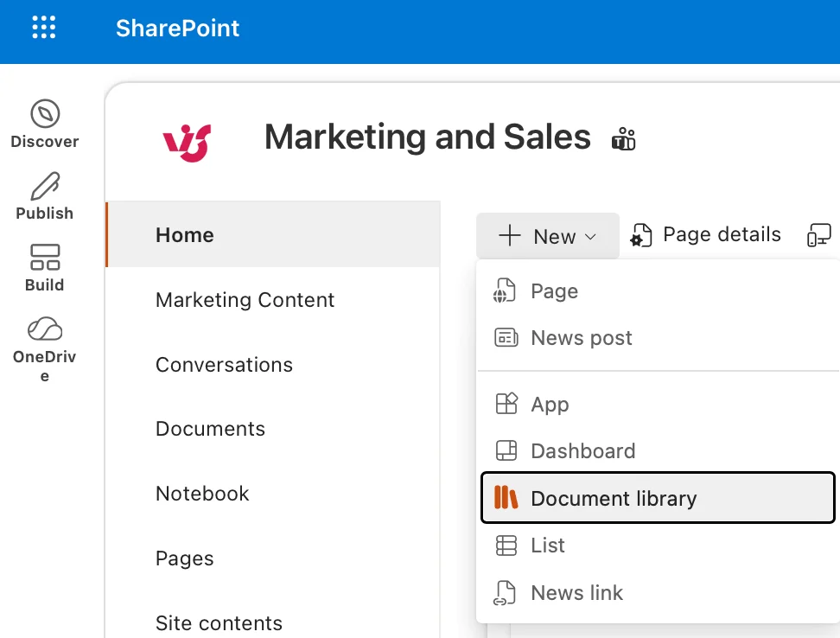
Task: Click the Page globe-document icon
Action: (505, 290)
